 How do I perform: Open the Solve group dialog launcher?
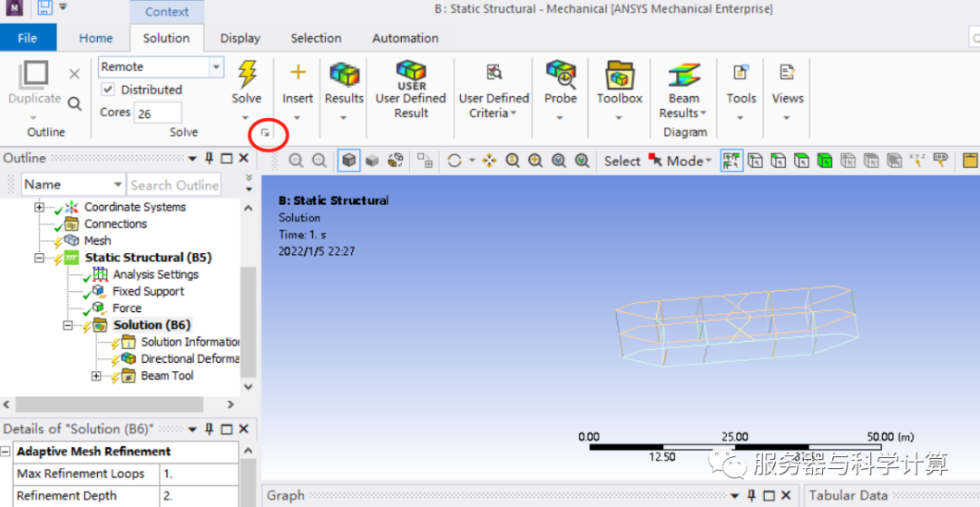pyautogui.click(x=265, y=132)
